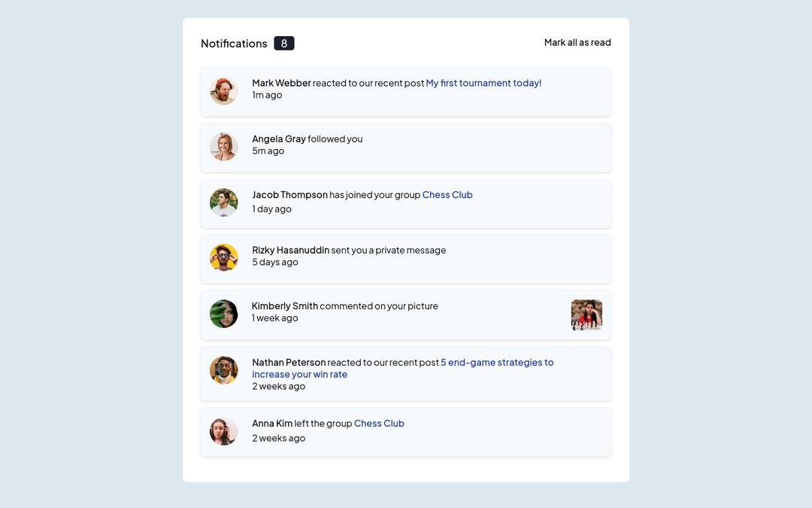Click the notification count badge 8
This screenshot has width=812, height=508.
pos(283,44)
